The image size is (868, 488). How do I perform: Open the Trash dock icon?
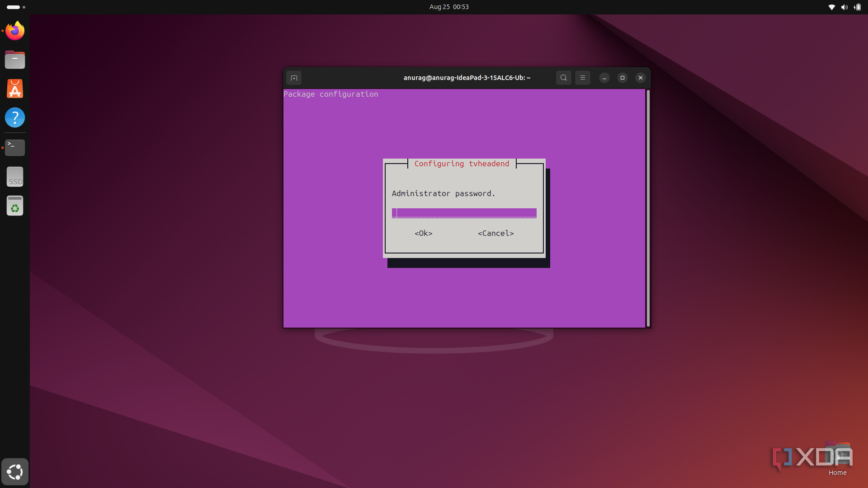point(15,206)
